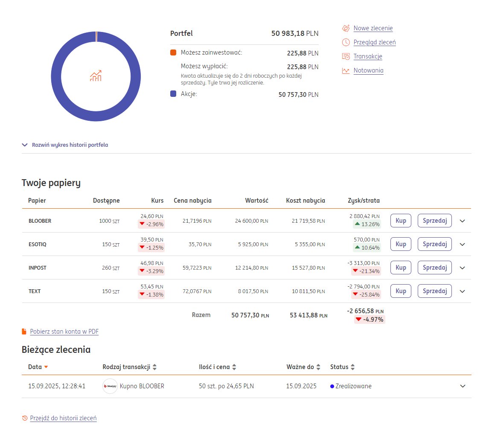Screen dimensions: 486x448
Task: Click Kup button for INPOST
Action: [x=401, y=268]
